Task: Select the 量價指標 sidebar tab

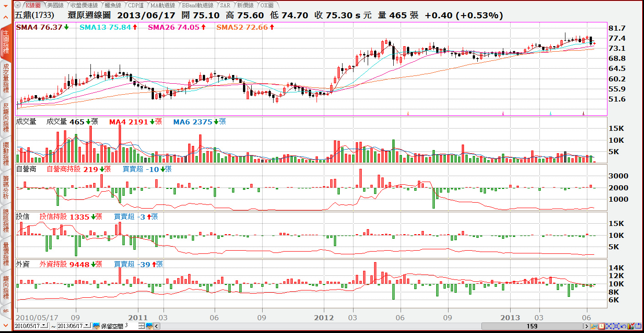Action: point(6,254)
